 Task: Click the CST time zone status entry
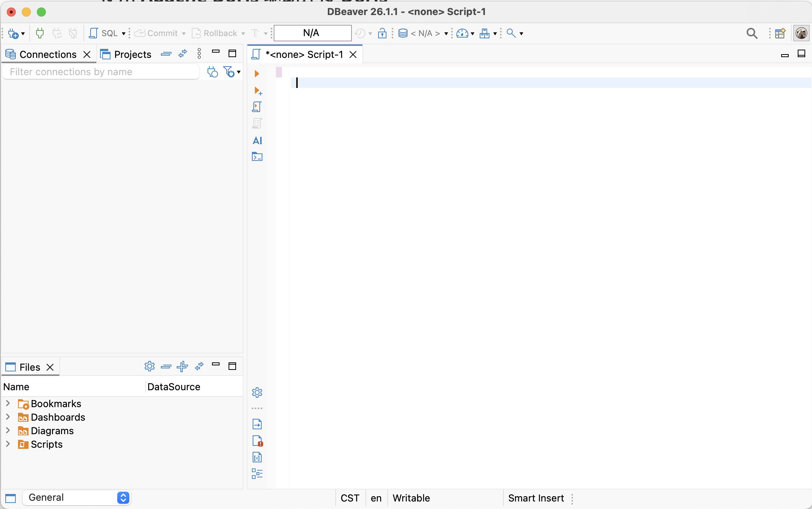pyautogui.click(x=350, y=498)
